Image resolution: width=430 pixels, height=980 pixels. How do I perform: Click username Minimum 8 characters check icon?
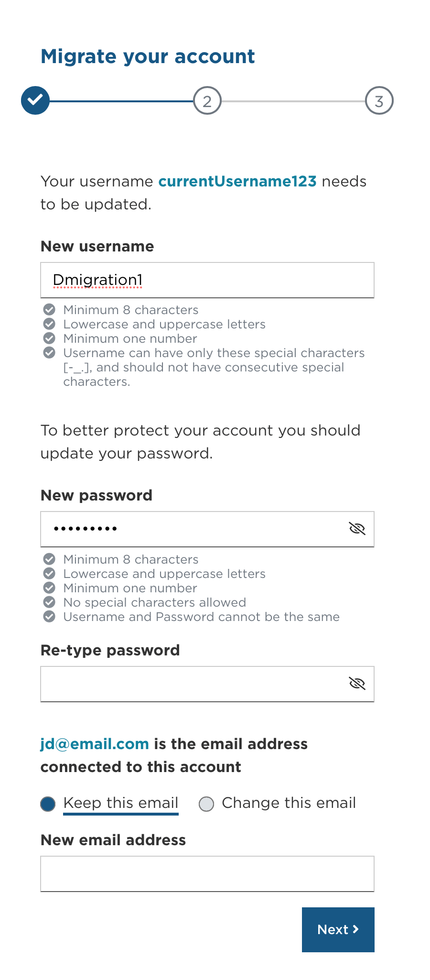coord(49,309)
